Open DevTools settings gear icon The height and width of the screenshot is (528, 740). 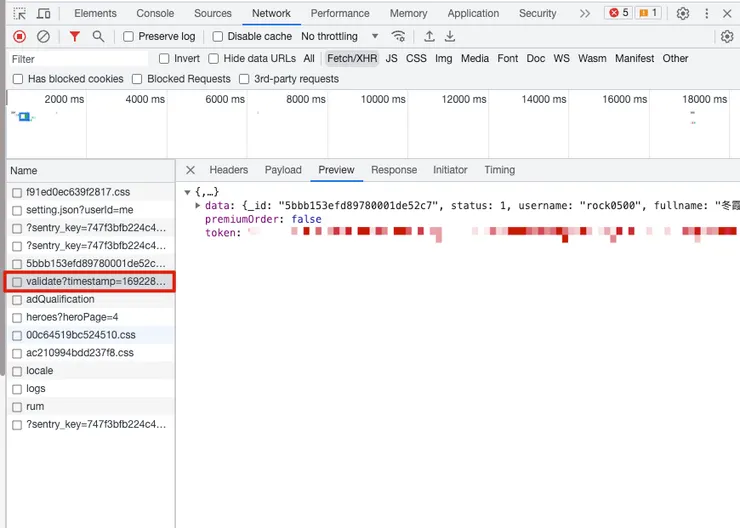point(683,14)
